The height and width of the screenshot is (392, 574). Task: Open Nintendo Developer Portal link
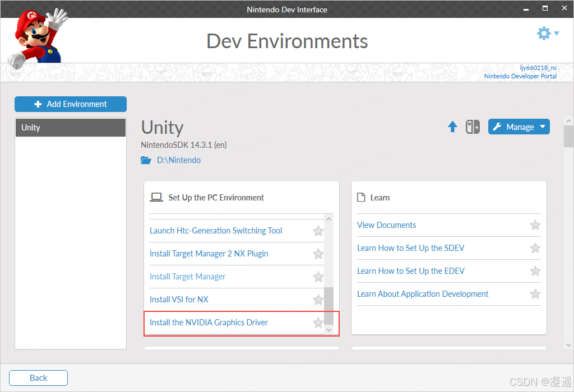pyautogui.click(x=520, y=76)
